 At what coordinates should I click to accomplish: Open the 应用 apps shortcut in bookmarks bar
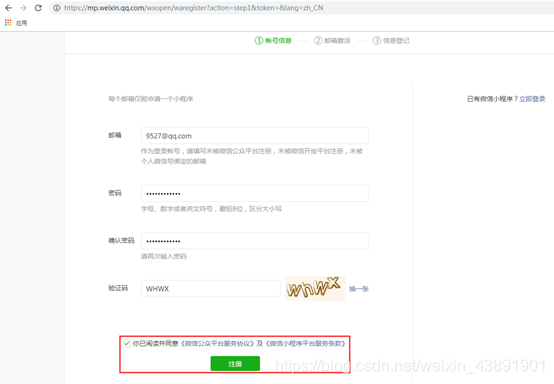point(16,23)
